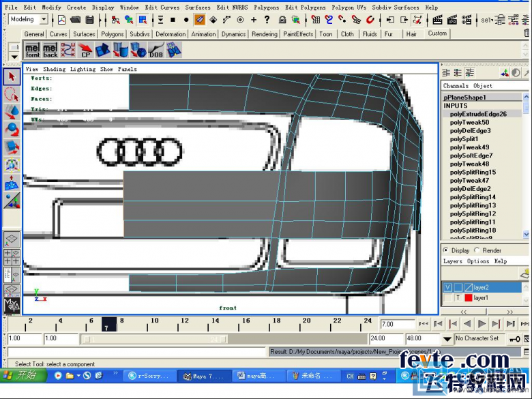
Task: Click the CP shelf icon
Action: (85, 50)
